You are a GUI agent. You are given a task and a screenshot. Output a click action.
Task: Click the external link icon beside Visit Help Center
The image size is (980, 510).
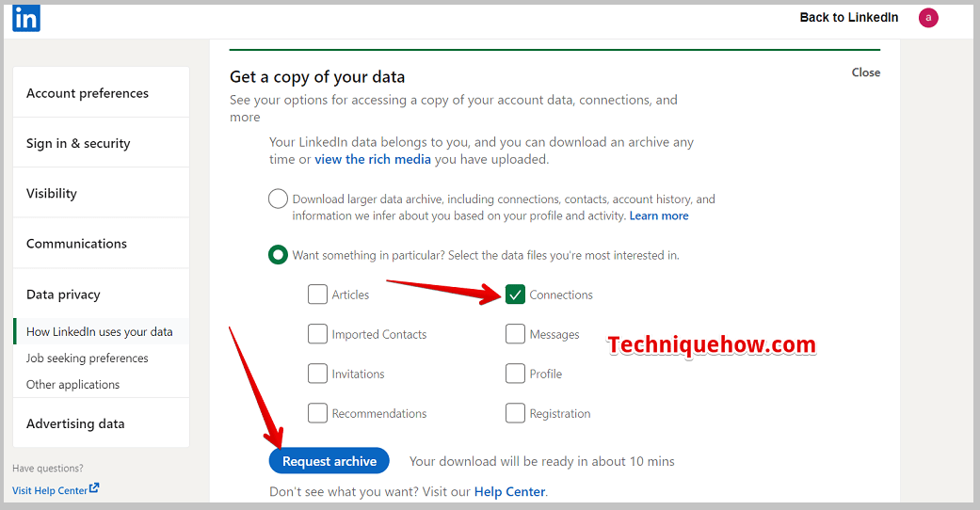pyautogui.click(x=94, y=488)
